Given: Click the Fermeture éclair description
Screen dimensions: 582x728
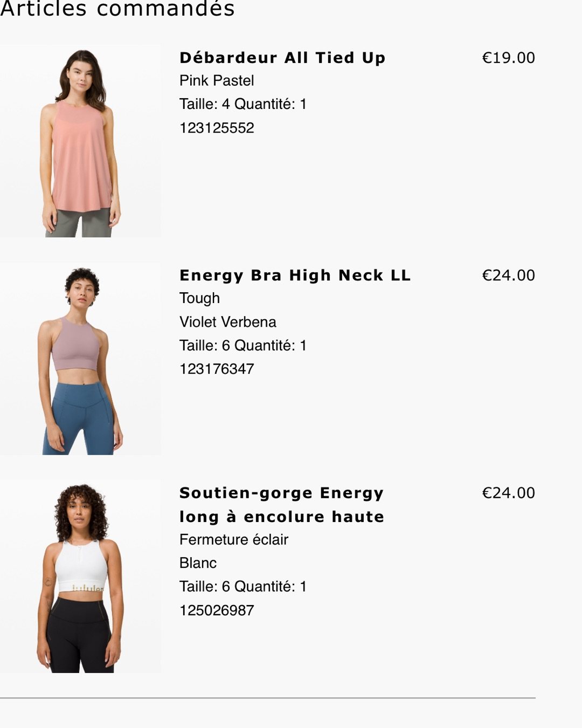Looking at the screenshot, I should (234, 539).
